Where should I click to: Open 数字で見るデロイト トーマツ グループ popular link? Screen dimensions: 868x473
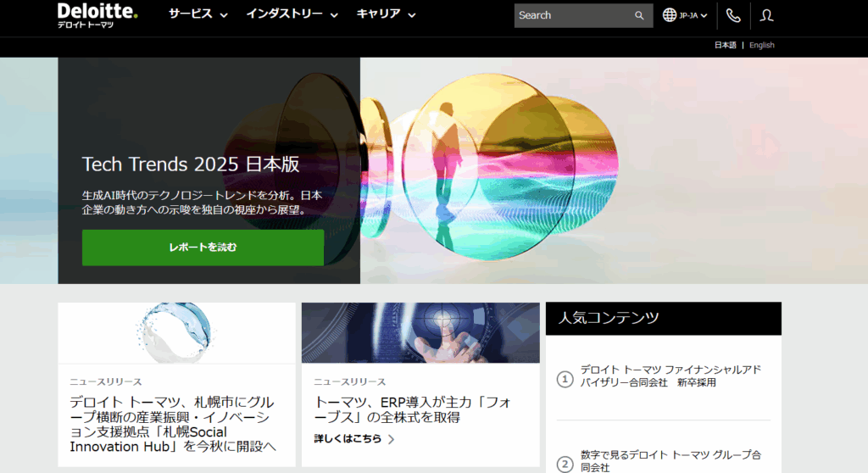click(x=670, y=461)
